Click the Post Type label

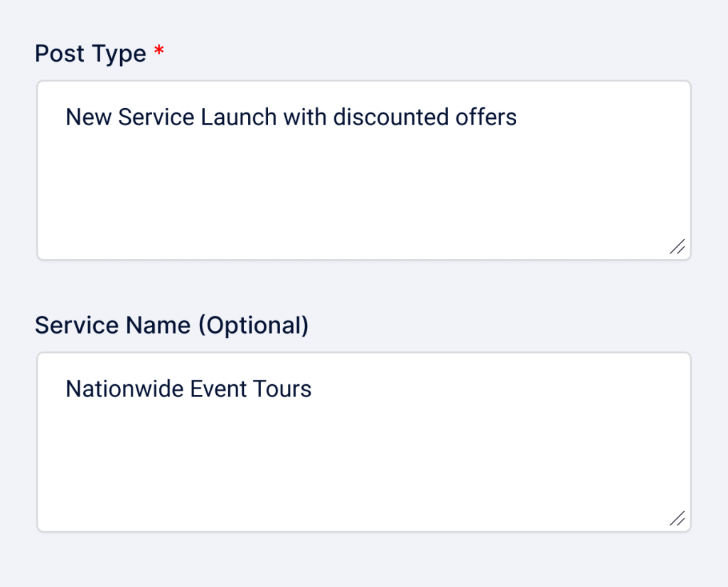(90, 53)
